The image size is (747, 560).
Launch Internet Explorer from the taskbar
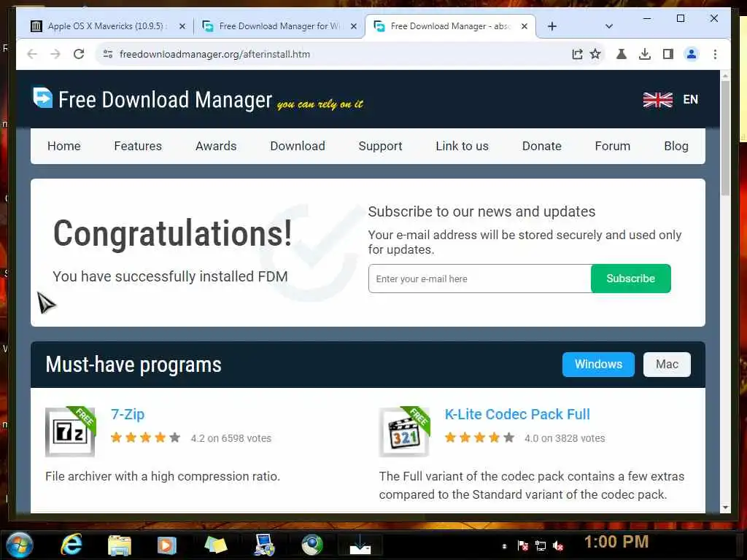tap(71, 544)
